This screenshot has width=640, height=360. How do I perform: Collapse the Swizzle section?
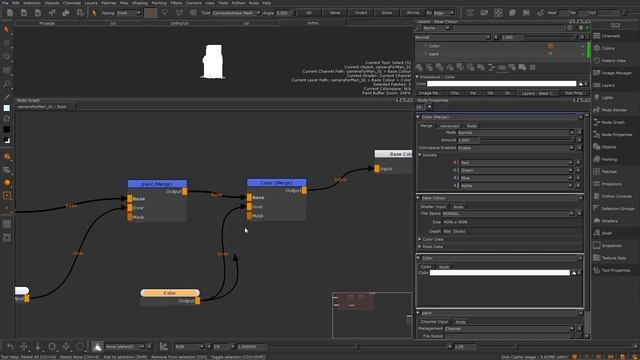click(420, 155)
